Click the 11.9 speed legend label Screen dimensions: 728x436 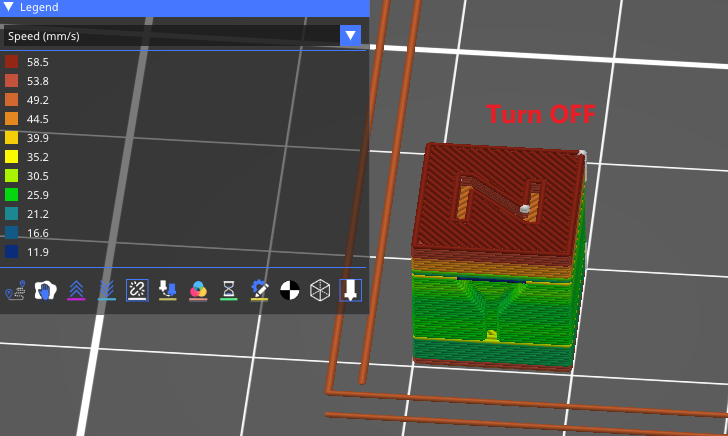38,252
